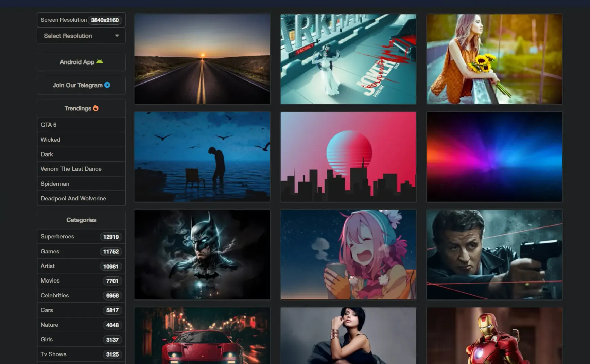The height and width of the screenshot is (364, 590).
Task: Click the Games count badge 11752
Action: click(x=111, y=252)
